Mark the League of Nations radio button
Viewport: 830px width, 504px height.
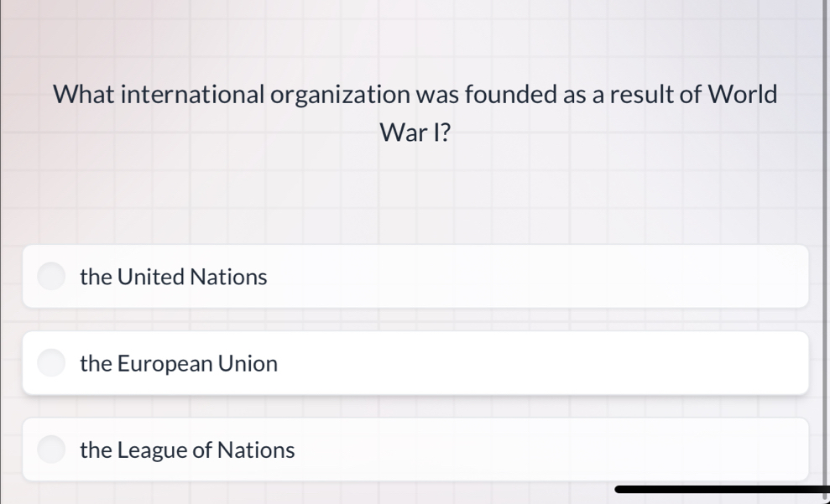52,449
